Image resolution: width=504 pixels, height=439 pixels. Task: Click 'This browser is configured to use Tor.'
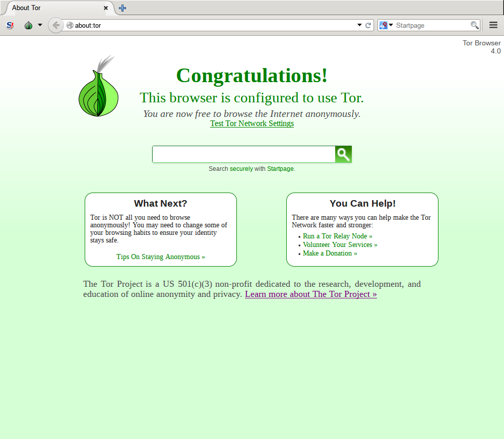[x=252, y=98]
